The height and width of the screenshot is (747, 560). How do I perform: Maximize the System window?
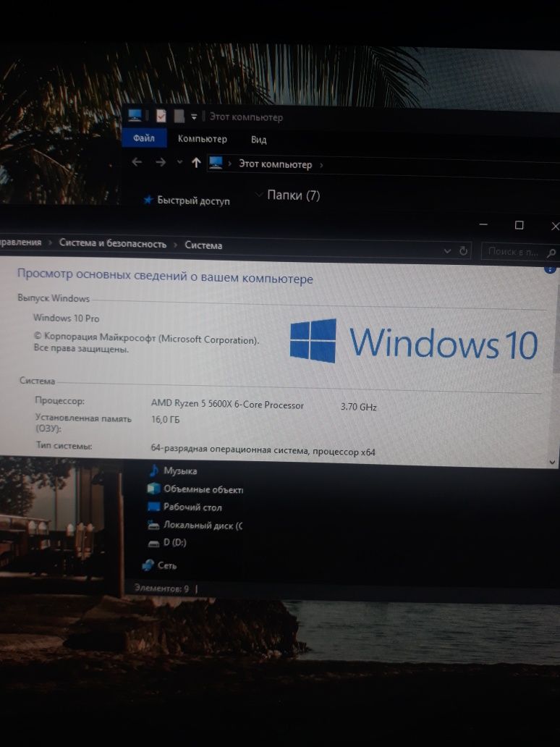[x=519, y=225]
